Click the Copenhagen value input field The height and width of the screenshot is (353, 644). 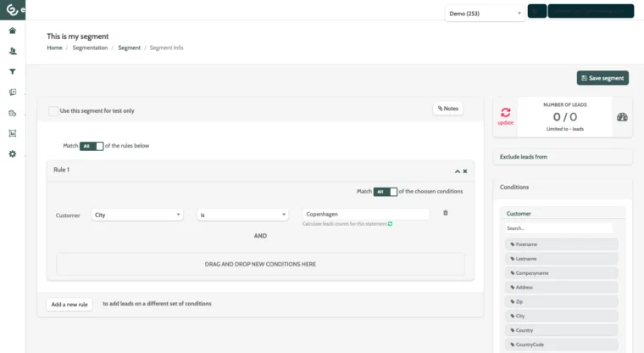click(x=365, y=214)
